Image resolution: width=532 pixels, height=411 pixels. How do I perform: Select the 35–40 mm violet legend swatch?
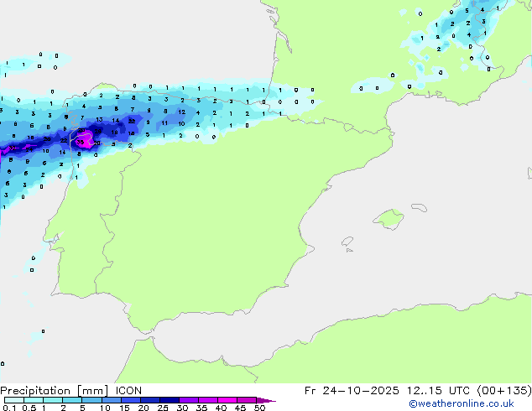[208, 400]
